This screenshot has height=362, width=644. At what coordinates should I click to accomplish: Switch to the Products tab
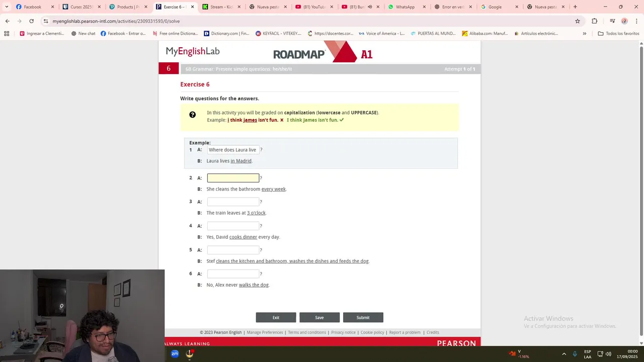tap(128, 7)
